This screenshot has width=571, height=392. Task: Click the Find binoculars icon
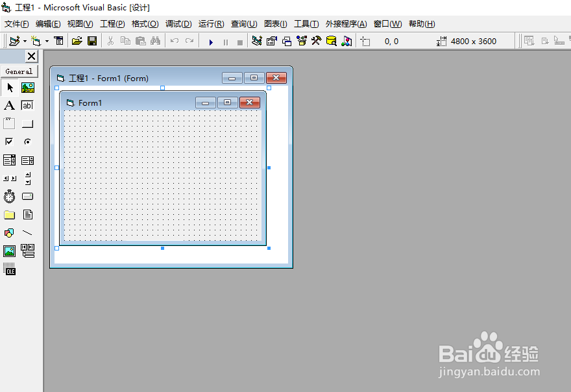(156, 41)
